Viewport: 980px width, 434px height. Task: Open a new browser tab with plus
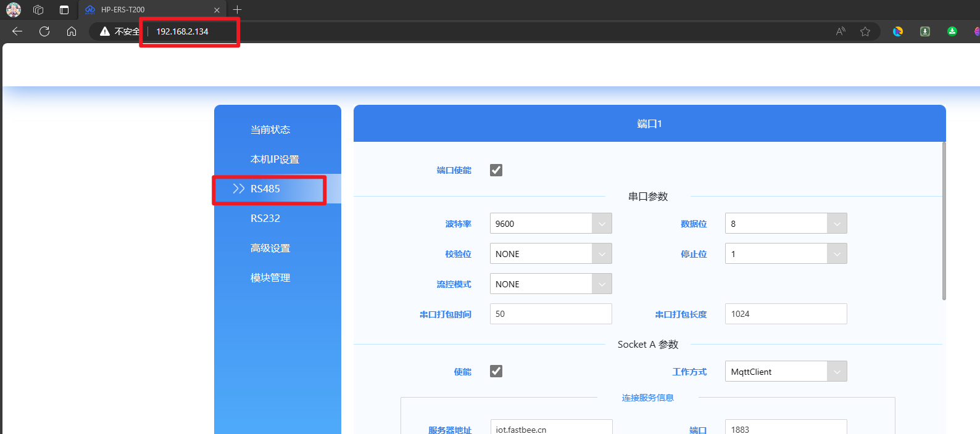238,10
